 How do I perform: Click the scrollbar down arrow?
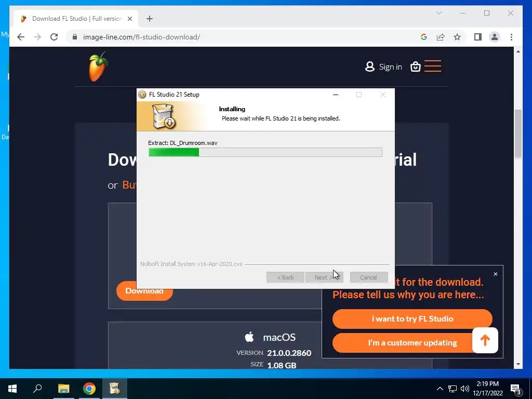[518, 364]
